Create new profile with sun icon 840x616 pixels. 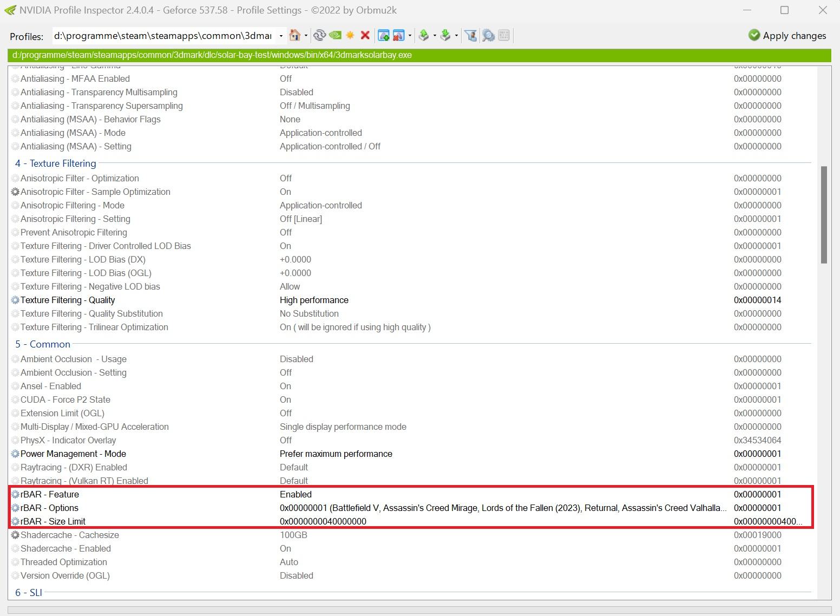tap(351, 35)
